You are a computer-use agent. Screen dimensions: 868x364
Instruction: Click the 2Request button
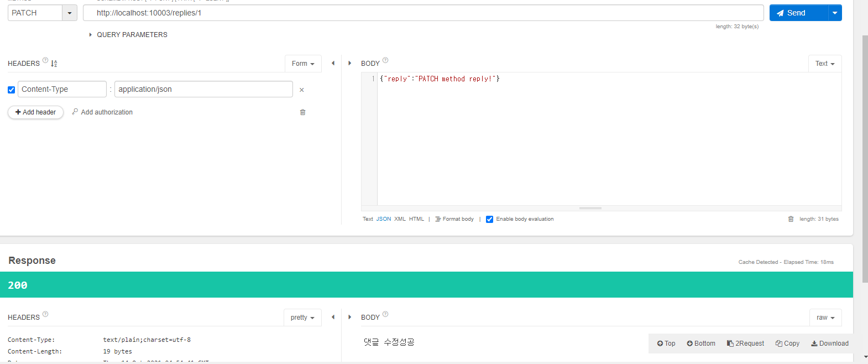tap(745, 344)
